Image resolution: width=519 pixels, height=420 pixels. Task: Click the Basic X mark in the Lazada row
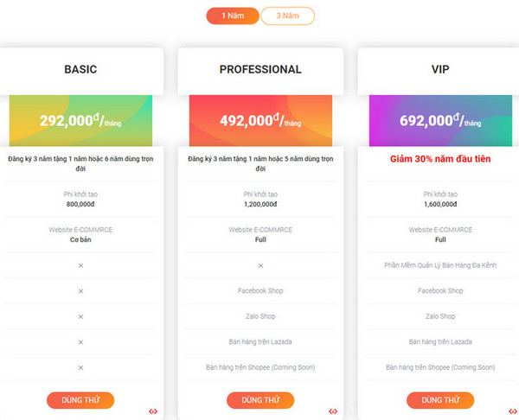point(80,342)
